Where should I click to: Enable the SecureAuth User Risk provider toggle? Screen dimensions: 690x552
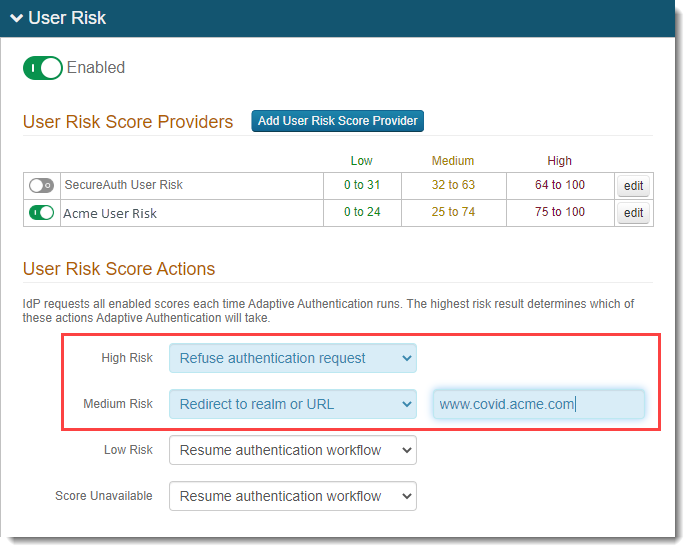41,185
